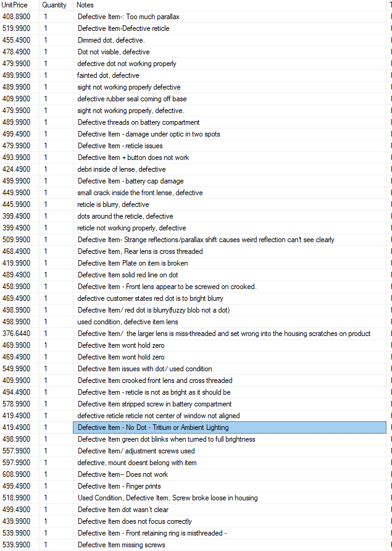Select 'Dot not visible, defective' note
The height and width of the screenshot is (551, 392).
tap(230, 52)
